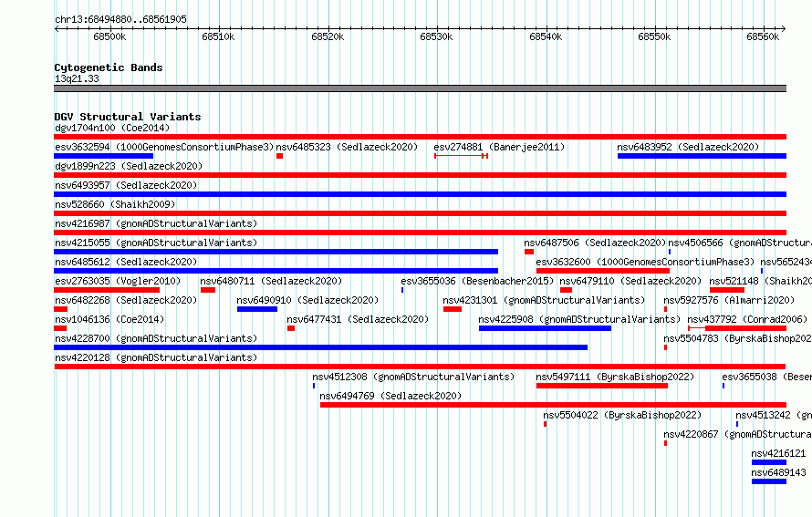Open variant dgv1899n223 (Sedlazeck2020)

click(129, 166)
